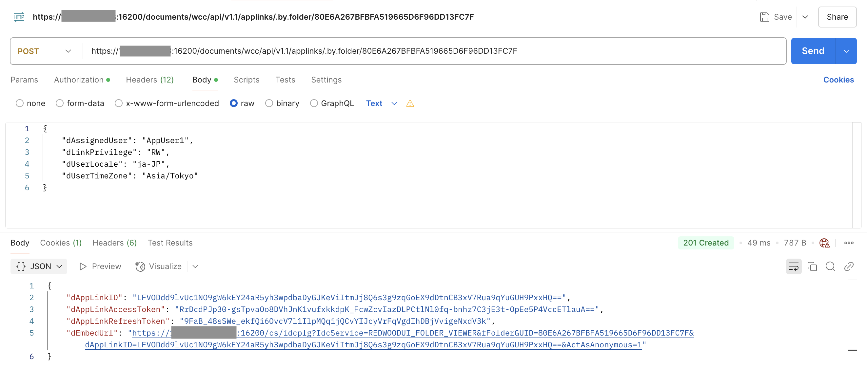Select the form-data body option
Image resolution: width=868 pixels, height=385 pixels.
[60, 103]
